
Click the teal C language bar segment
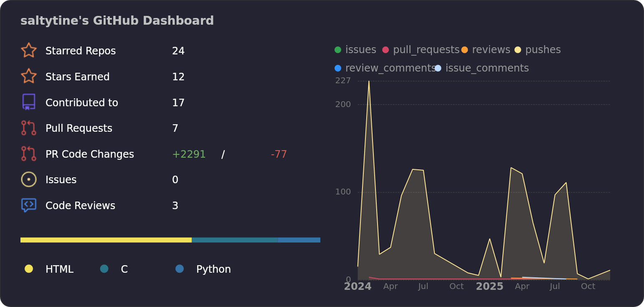(234, 240)
